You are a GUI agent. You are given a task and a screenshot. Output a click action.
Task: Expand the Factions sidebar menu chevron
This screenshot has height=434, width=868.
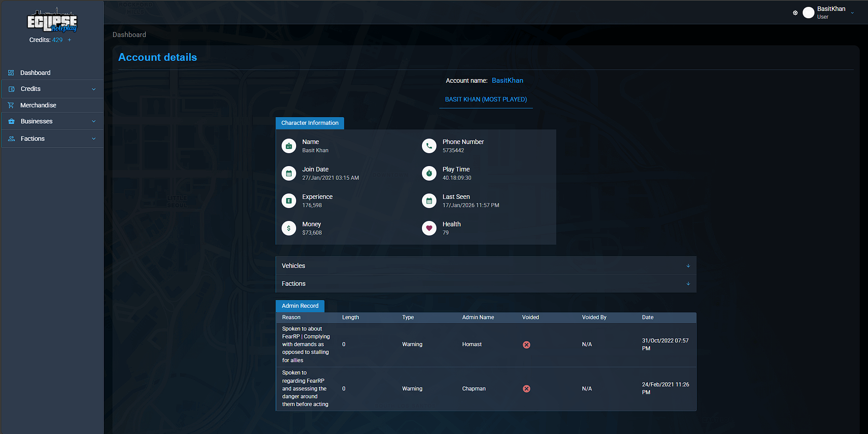(94, 139)
